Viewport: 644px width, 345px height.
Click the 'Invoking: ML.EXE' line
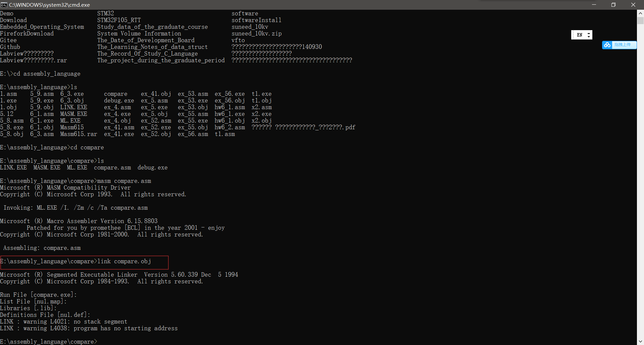75,208
